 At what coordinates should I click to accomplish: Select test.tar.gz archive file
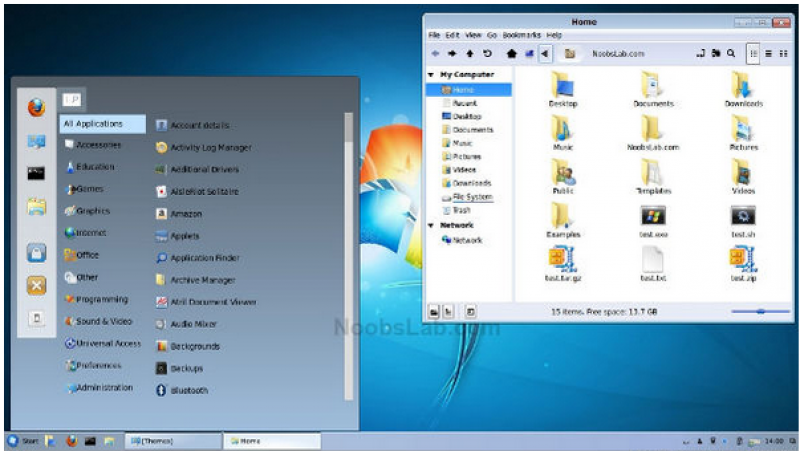click(563, 264)
